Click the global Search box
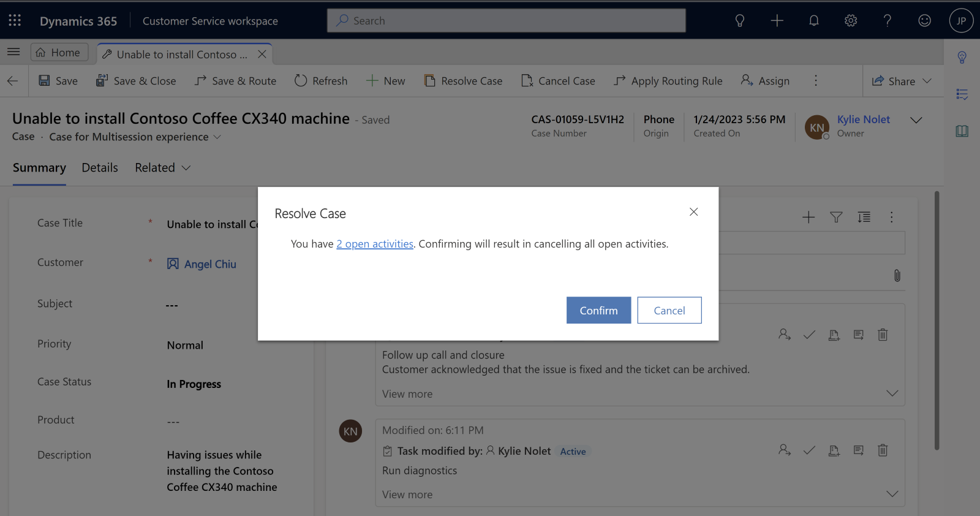The height and width of the screenshot is (516, 980). [x=507, y=21]
